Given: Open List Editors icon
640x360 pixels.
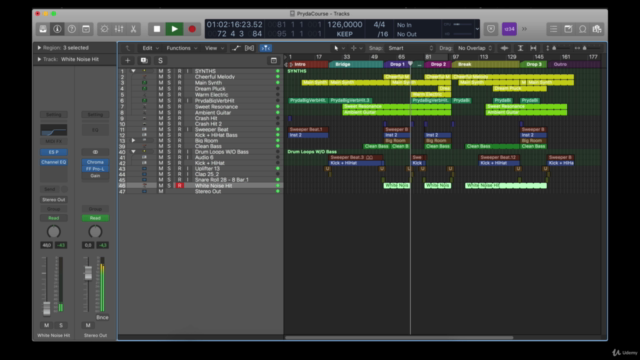Looking at the screenshot, I should [553, 29].
